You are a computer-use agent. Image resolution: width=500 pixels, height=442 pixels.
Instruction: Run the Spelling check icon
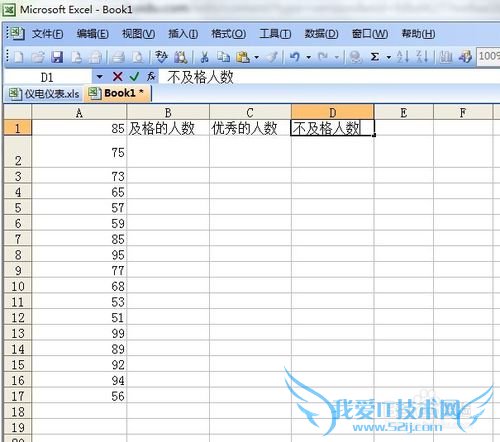point(161,57)
